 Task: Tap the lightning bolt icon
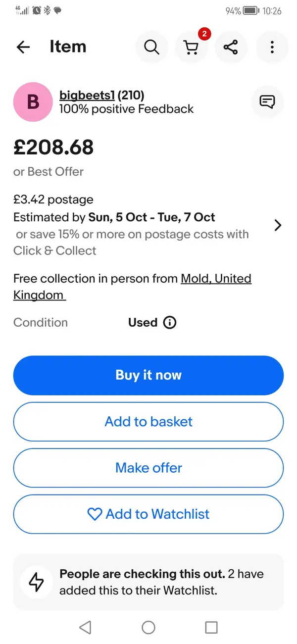click(x=36, y=582)
